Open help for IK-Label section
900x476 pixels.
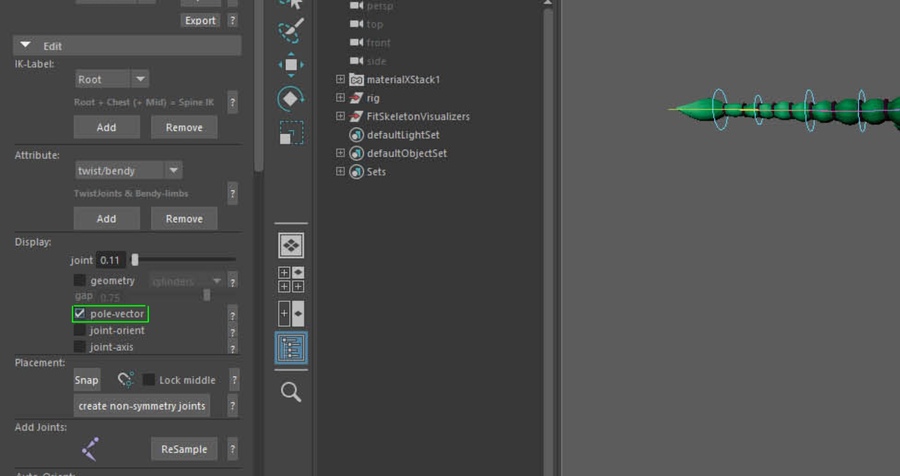pos(232,103)
